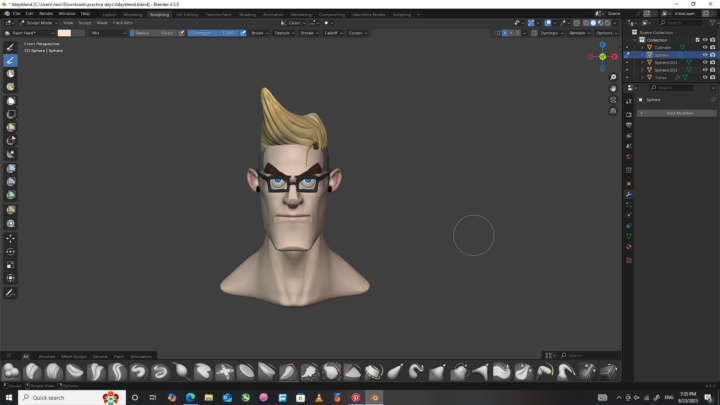Open the Mix blend mode dropdown
The height and width of the screenshot is (405, 720).
(x=108, y=33)
